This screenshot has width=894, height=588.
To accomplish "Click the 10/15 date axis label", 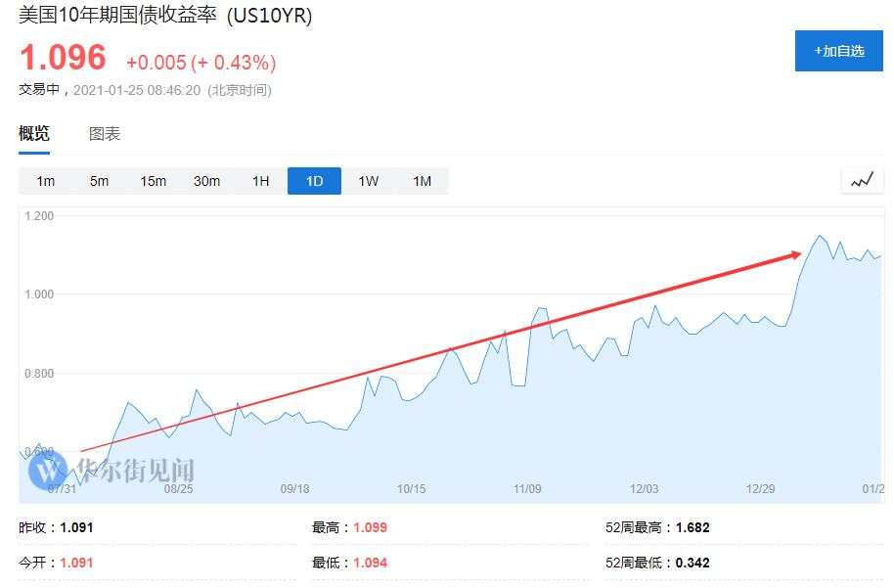I will [x=411, y=489].
